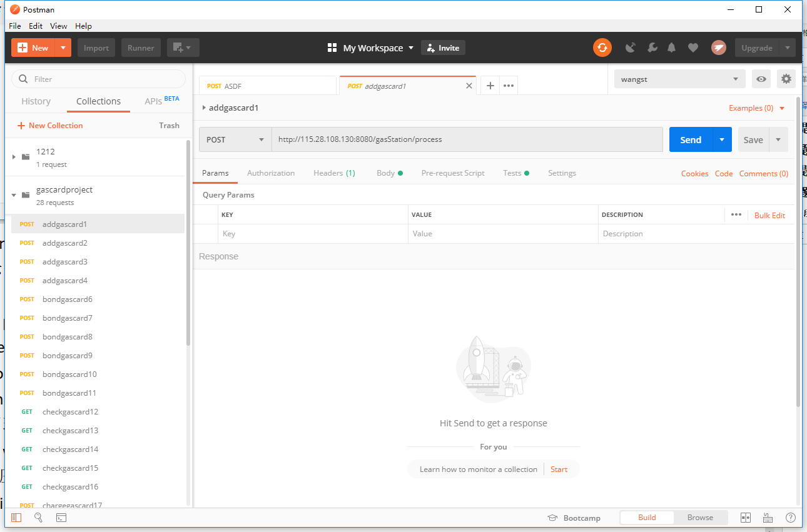Image resolution: width=807 pixels, height=532 pixels.
Task: Click the query param Key field
Action: (313, 234)
